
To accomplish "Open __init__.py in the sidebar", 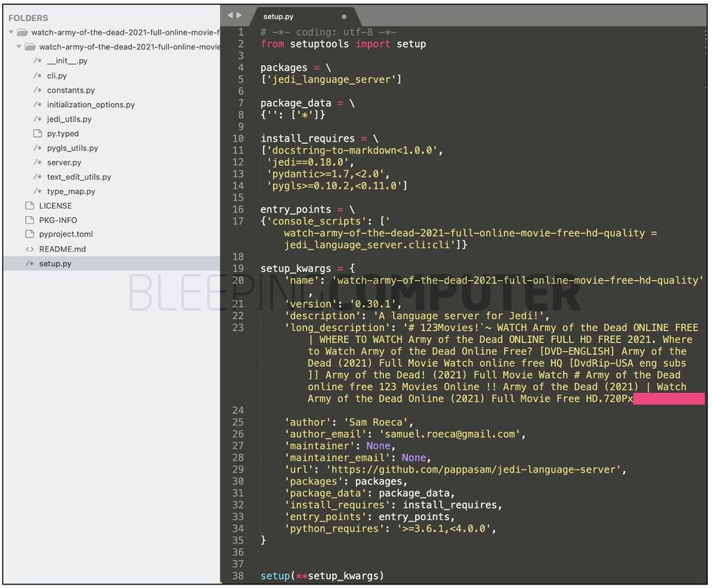I will (x=67, y=61).
